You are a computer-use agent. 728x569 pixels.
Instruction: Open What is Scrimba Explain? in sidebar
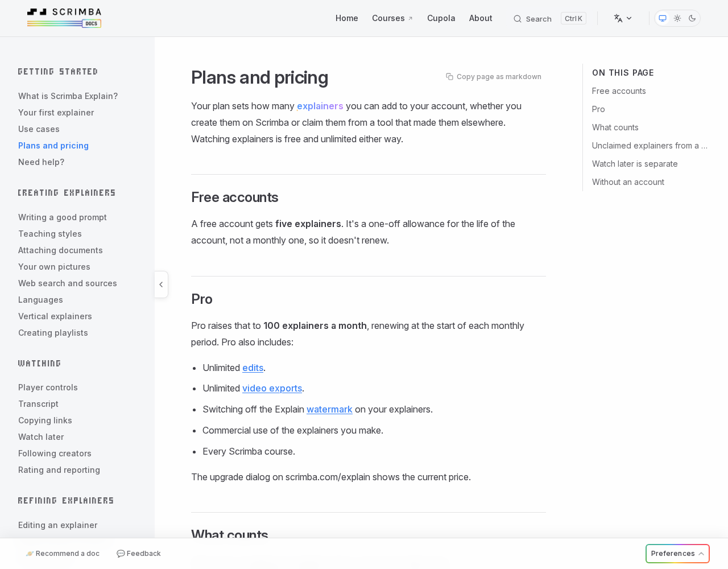68,96
